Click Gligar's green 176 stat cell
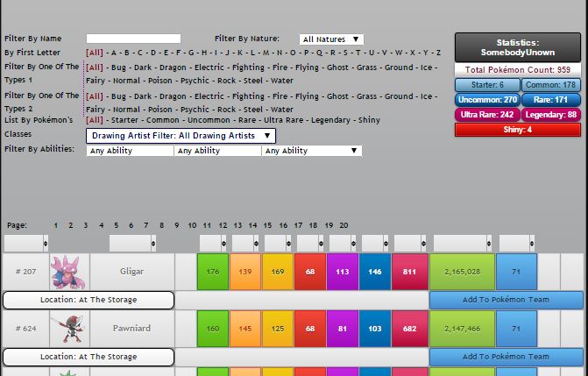588x376 pixels. 212,272
